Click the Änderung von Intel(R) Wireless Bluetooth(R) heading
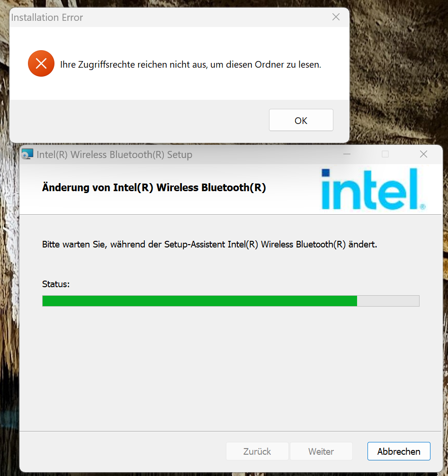This screenshot has width=448, height=476. point(154,187)
